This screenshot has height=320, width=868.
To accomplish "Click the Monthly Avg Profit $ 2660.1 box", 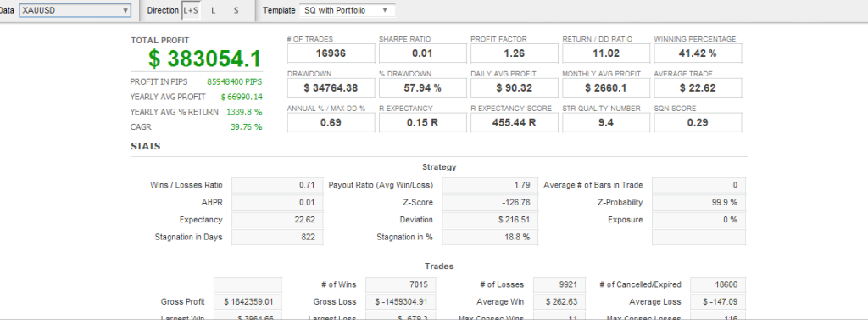I will (606, 88).
